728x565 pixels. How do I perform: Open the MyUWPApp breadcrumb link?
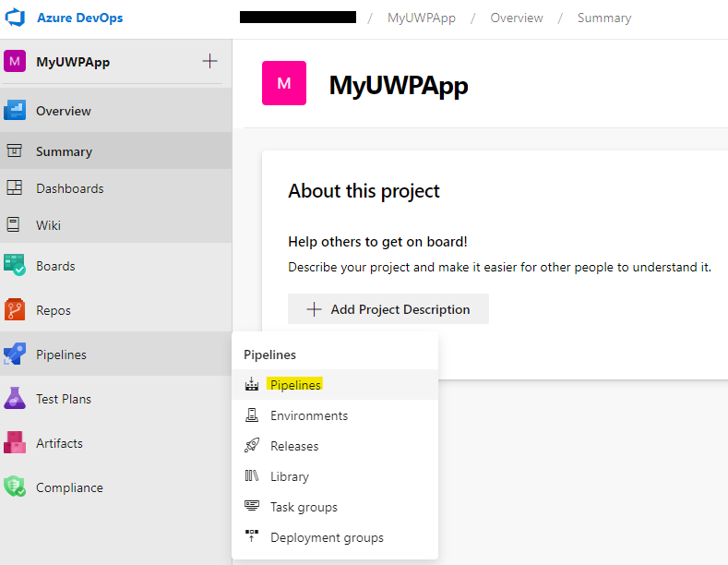pyautogui.click(x=421, y=18)
